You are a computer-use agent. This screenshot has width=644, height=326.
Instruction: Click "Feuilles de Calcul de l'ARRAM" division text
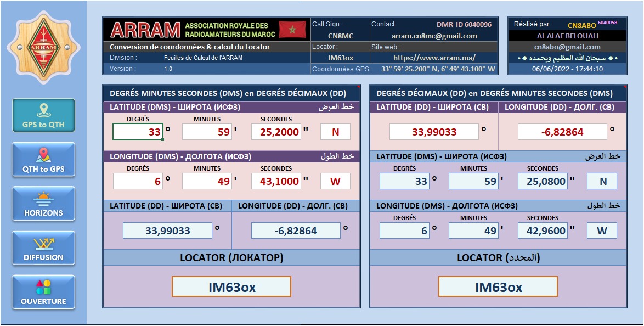203,58
